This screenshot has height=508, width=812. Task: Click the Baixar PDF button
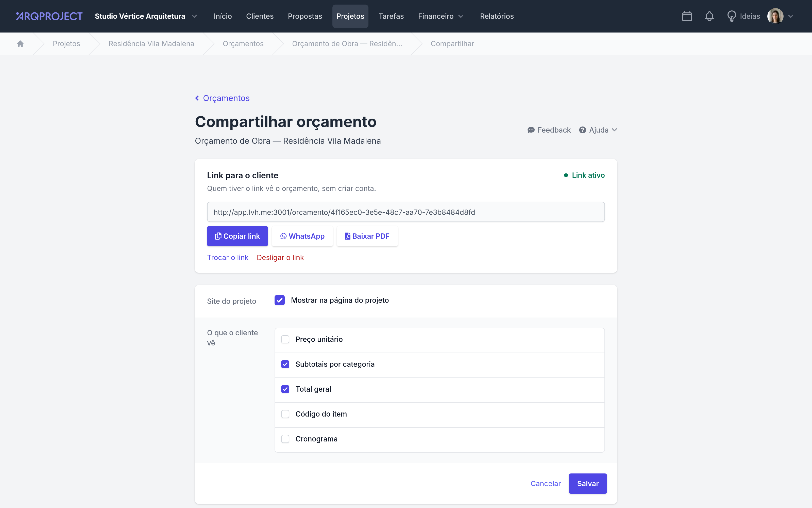pyautogui.click(x=367, y=236)
